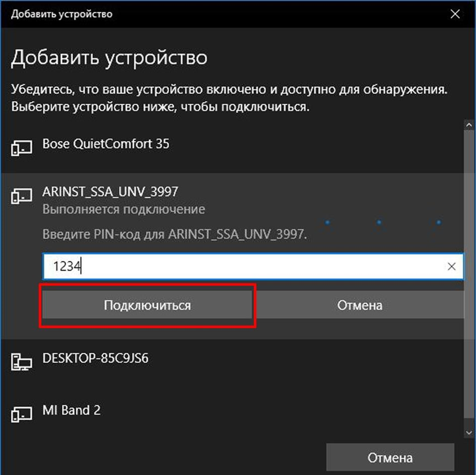
Task: Select the ARINST_SSA_UNV_3997 device name
Action: [x=110, y=192]
